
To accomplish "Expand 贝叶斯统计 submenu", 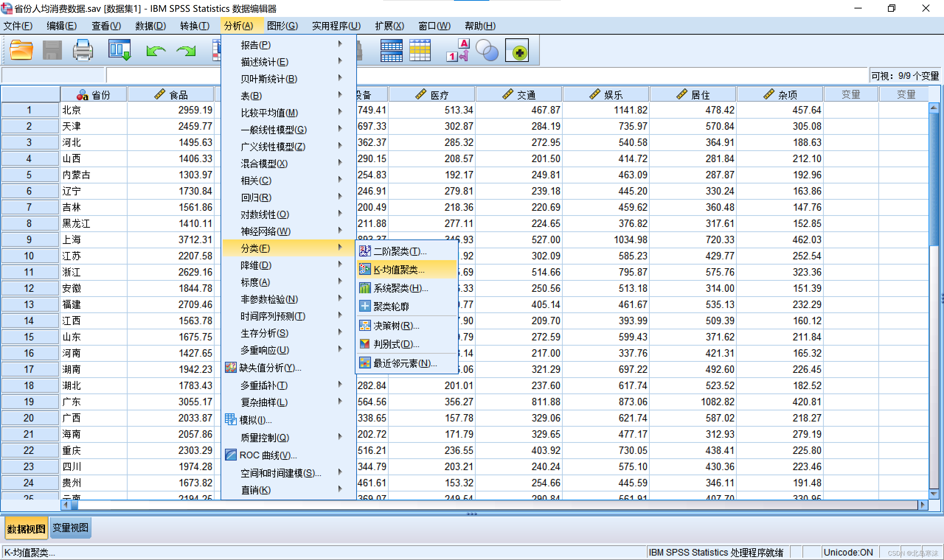I will pyautogui.click(x=288, y=78).
